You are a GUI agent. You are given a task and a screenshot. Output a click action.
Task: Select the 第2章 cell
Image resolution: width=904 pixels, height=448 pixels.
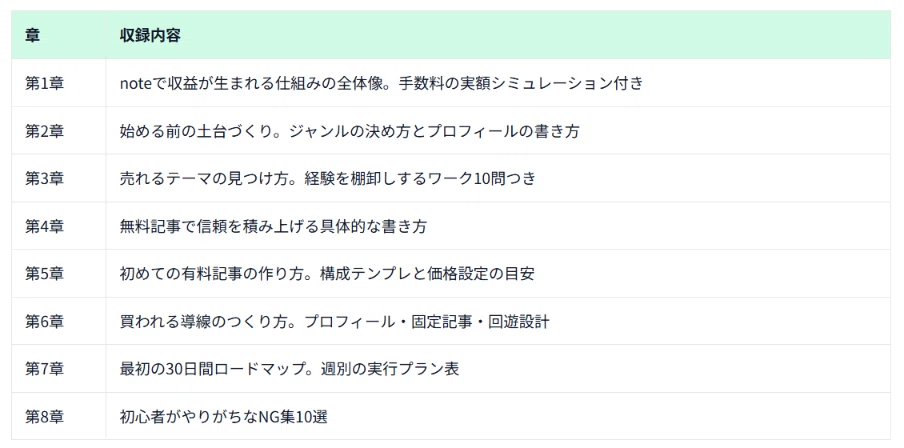pos(58,131)
